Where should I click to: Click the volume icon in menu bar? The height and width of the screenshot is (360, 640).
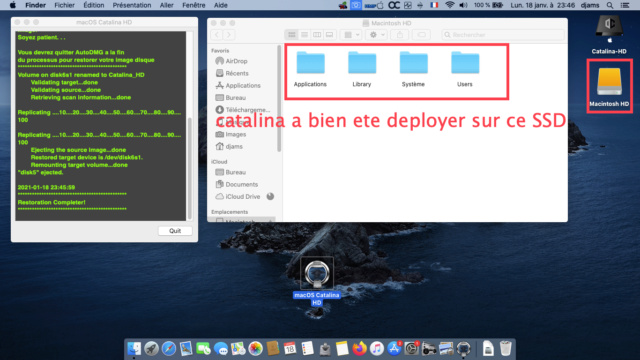(x=463, y=5)
